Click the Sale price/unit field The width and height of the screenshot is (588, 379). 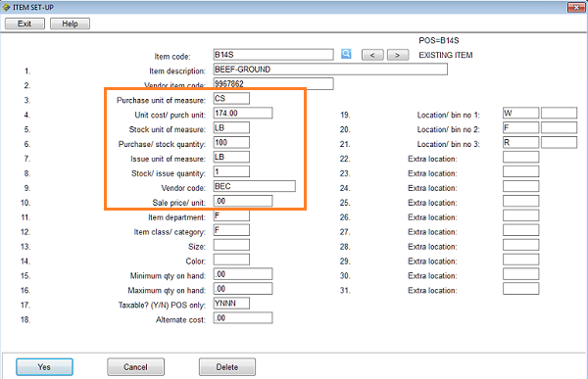[243, 201]
